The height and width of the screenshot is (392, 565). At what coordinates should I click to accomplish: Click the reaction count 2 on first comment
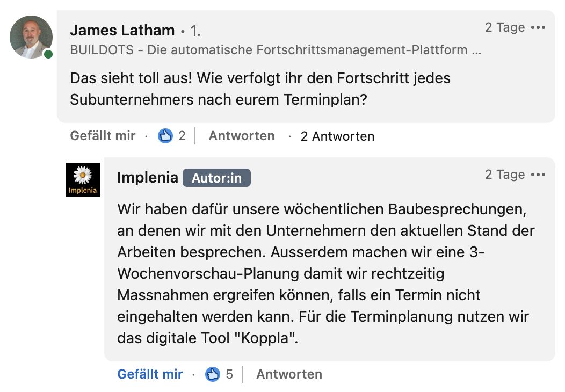pos(182,136)
